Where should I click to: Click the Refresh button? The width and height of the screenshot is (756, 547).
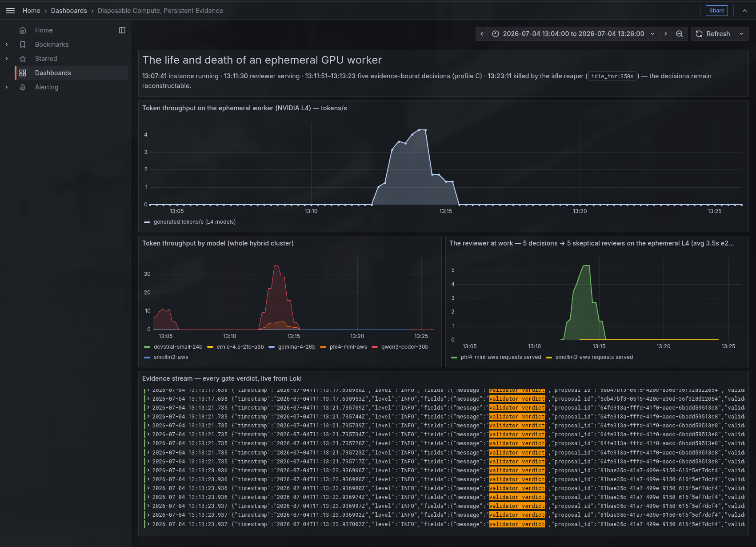coord(713,34)
